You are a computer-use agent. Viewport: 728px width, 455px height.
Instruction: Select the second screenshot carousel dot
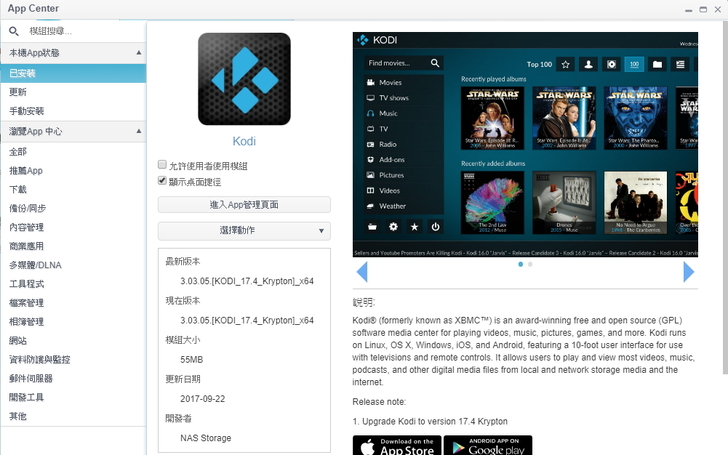click(530, 264)
